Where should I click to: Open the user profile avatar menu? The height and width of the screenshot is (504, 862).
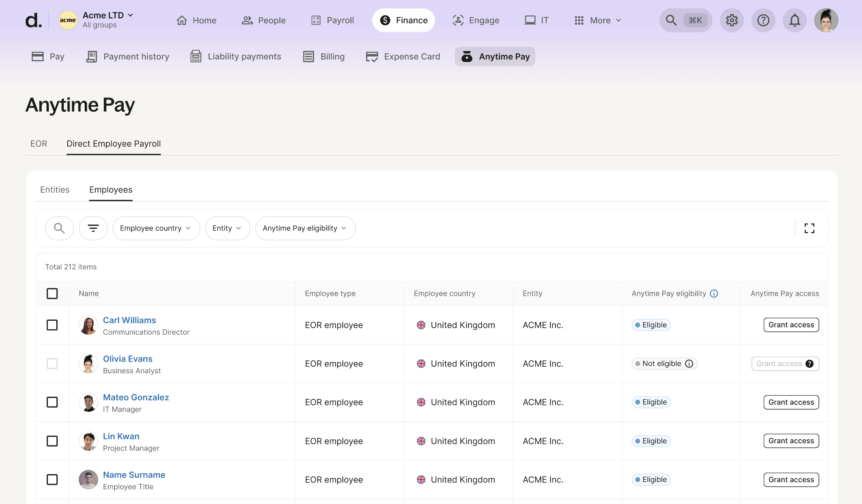tap(826, 20)
